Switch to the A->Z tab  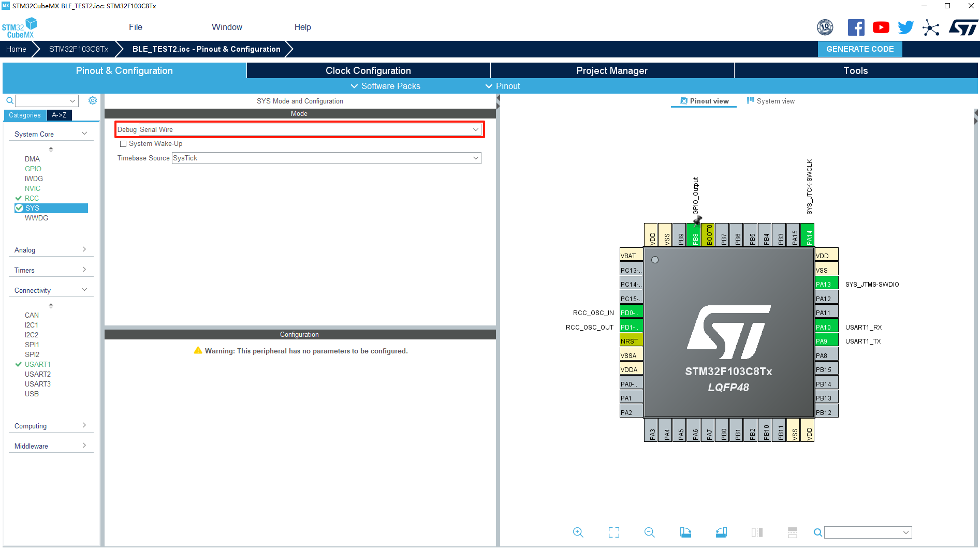(59, 115)
